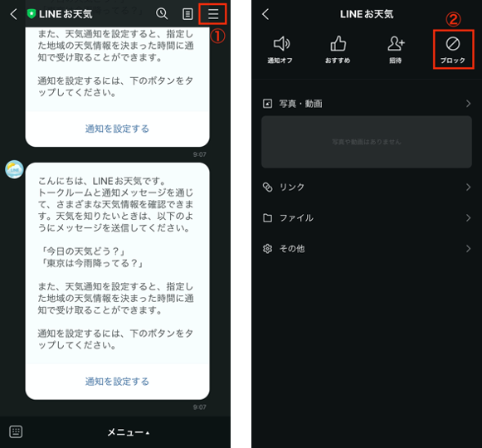Tap the lower 通知を設定する link
This screenshot has height=448, width=482.
pos(117,382)
